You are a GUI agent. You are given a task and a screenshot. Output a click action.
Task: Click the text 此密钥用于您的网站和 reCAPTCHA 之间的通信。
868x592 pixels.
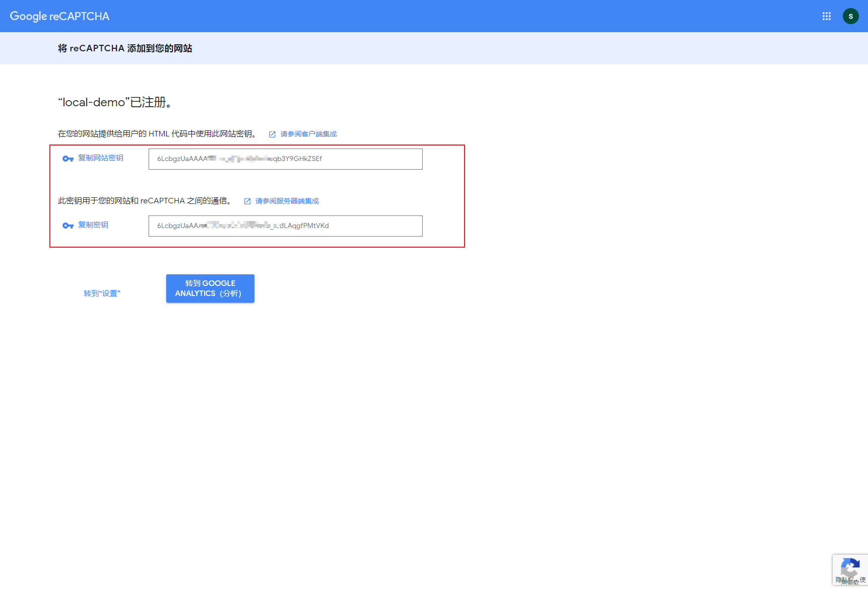(146, 201)
